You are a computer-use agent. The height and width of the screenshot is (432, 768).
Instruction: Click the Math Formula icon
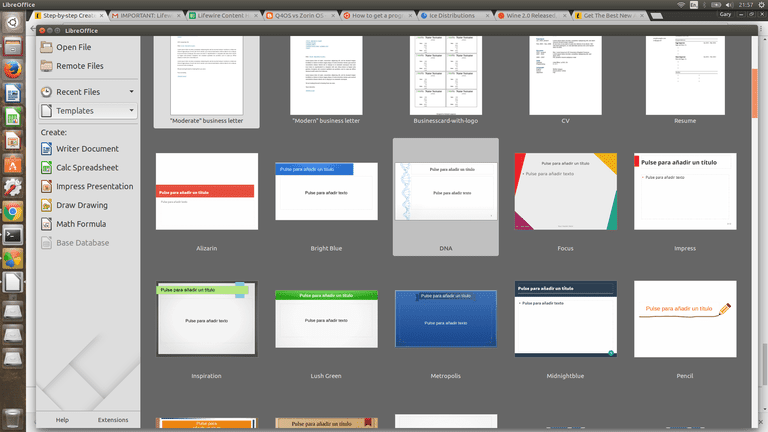click(x=47, y=224)
